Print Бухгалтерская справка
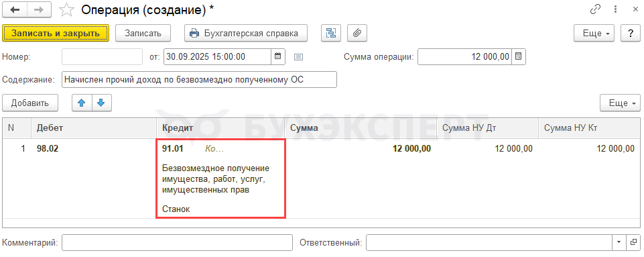This screenshot has height=257, width=644. 246,34
